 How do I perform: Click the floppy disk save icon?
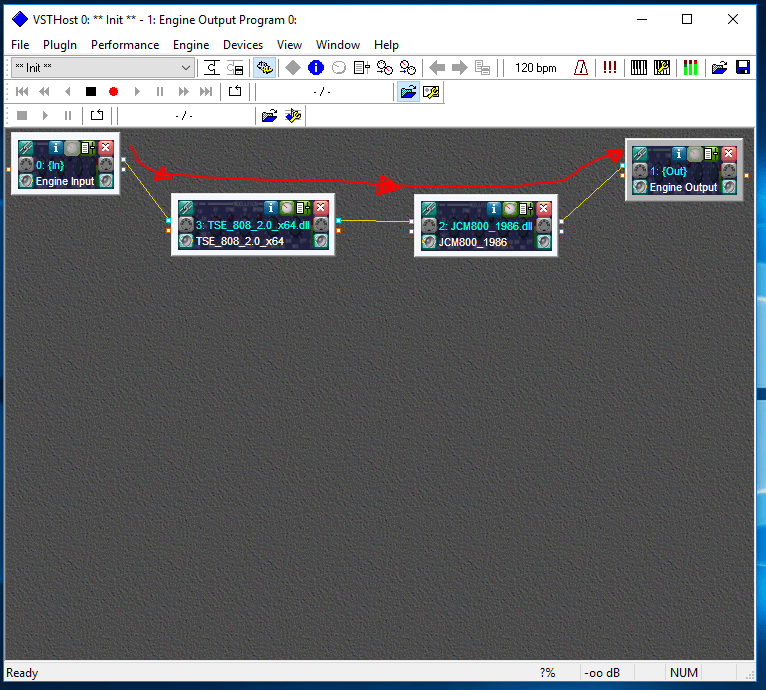[743, 67]
